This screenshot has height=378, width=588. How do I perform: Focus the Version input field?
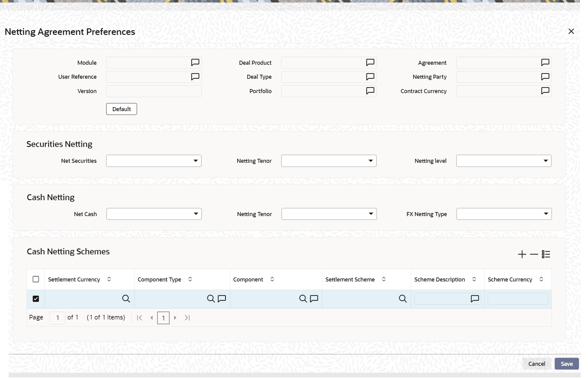154,91
